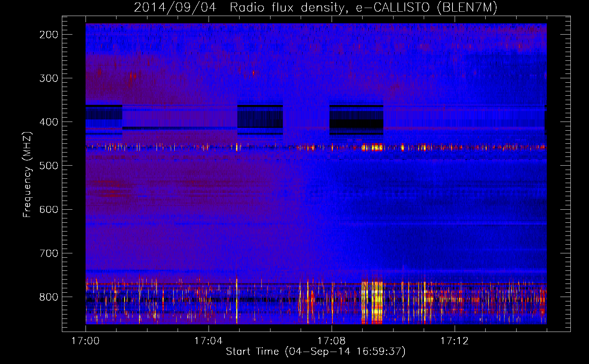Click the 'Frequency (MHZ)' axis label
The width and height of the screenshot is (589, 364).
tap(27, 174)
